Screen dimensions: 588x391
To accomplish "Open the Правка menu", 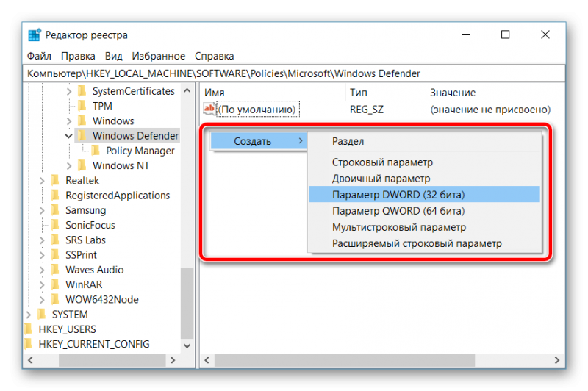I will pyautogui.click(x=78, y=56).
